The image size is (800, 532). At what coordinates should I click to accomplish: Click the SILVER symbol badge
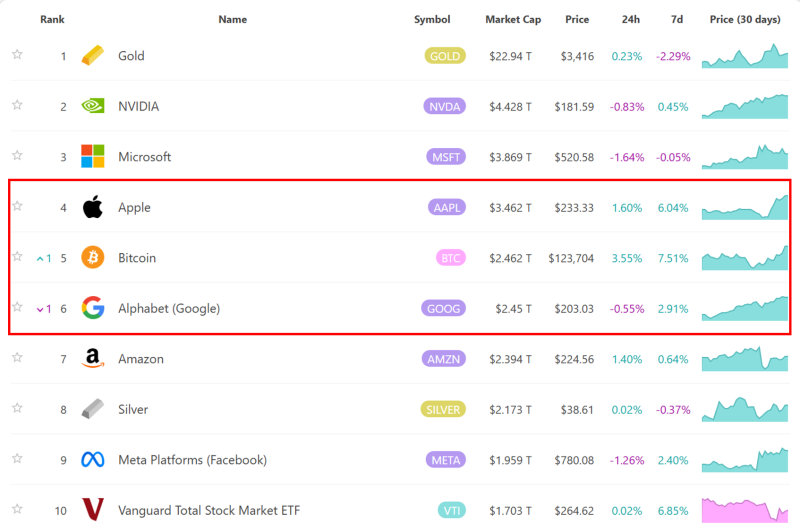coord(443,409)
